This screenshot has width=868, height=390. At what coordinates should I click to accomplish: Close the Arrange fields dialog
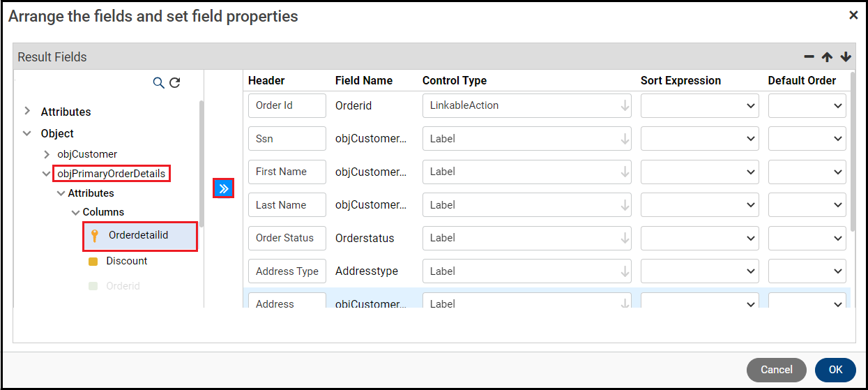click(853, 15)
